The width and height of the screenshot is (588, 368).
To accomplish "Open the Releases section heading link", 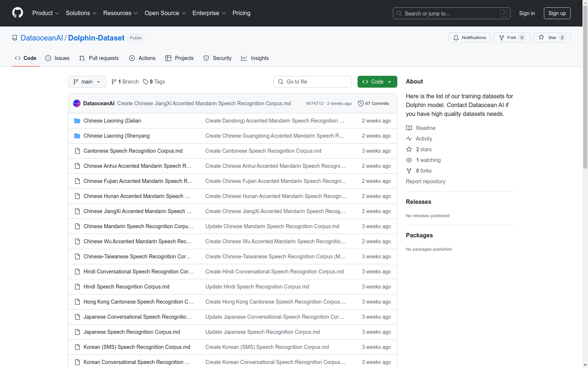I will [x=419, y=202].
